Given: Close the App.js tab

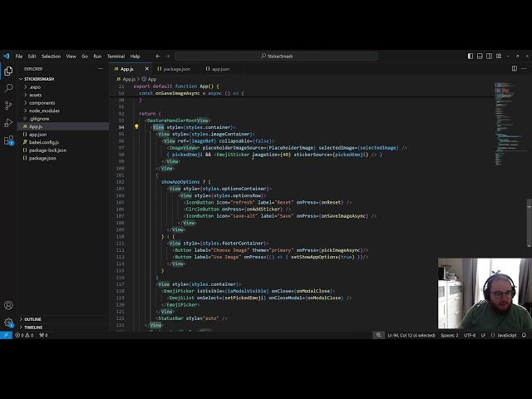Looking at the screenshot, I should 147,69.
